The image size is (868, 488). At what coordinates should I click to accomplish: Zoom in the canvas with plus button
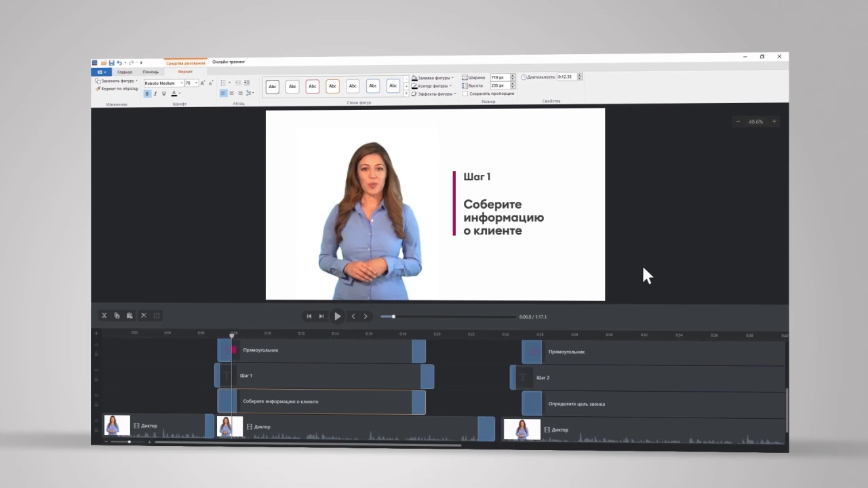(774, 122)
